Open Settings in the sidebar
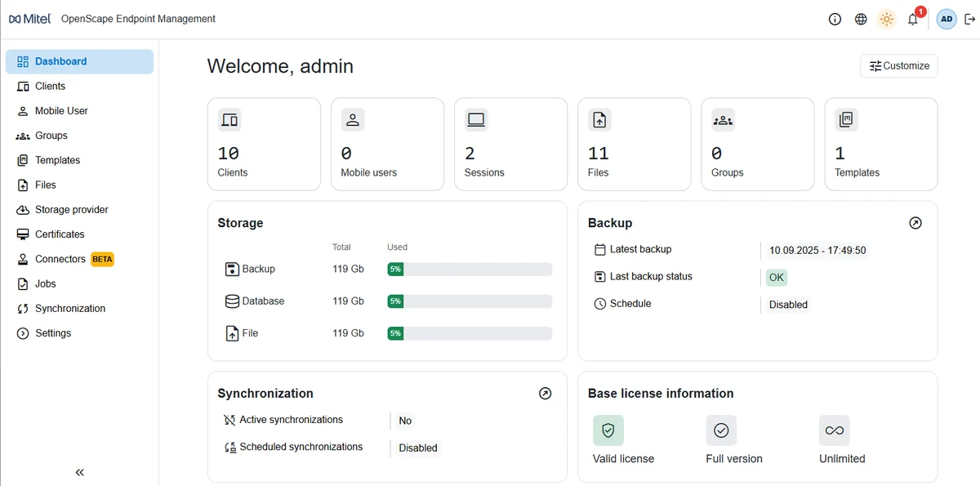The height and width of the screenshot is (486, 980). (x=79, y=333)
